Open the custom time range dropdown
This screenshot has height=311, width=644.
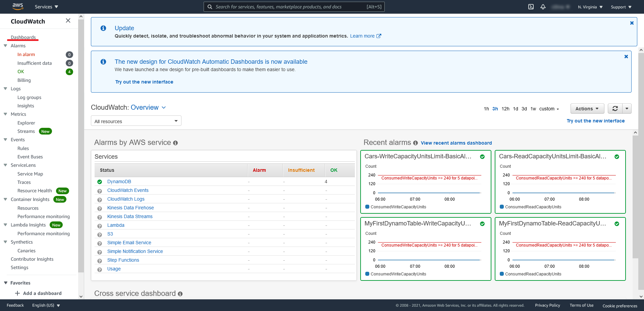[549, 109]
